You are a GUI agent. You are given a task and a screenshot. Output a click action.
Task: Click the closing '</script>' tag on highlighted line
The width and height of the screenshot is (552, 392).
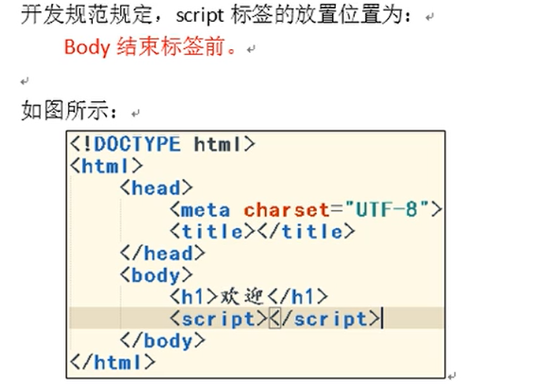(325, 319)
